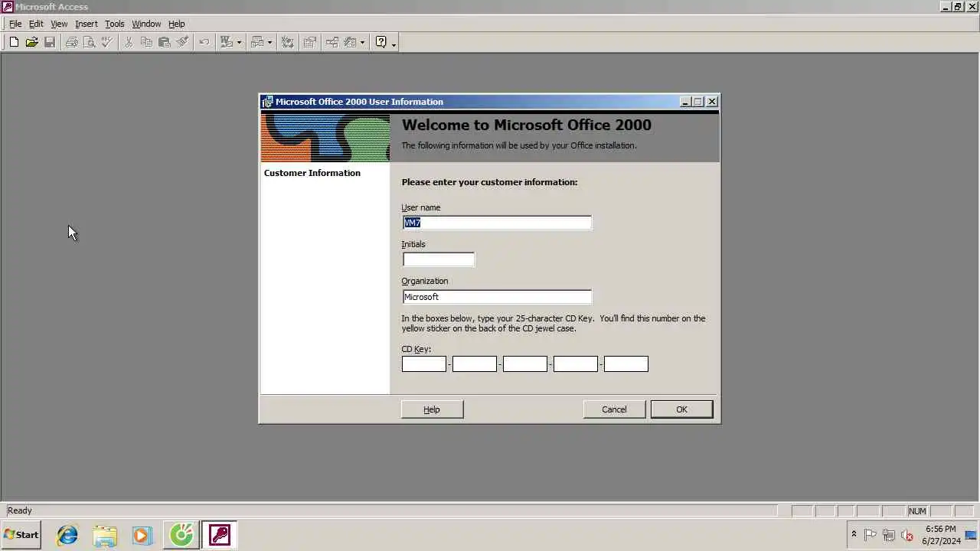Screen dimensions: 980x551
Task: Expand the Analyze dropdown arrow
Action: pos(270,42)
